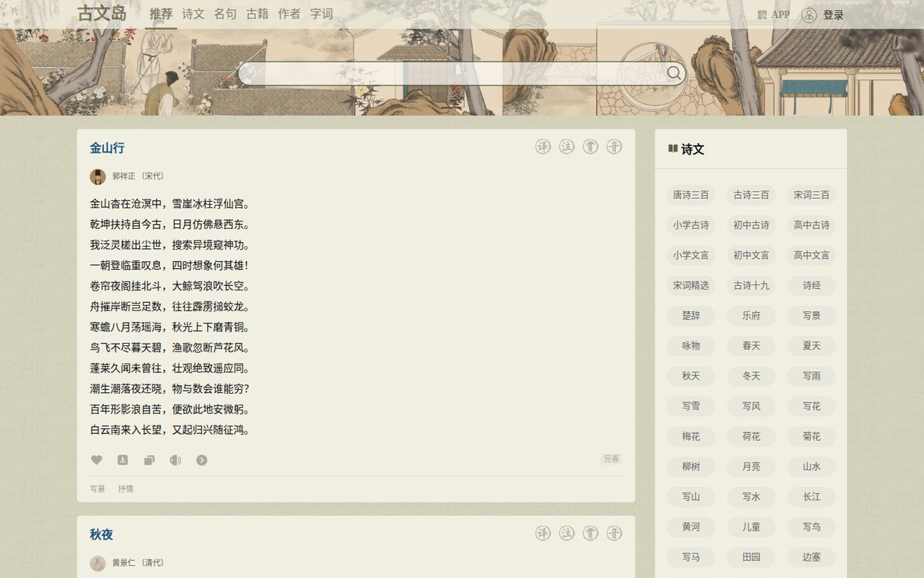The height and width of the screenshot is (578, 924).
Task: Select the 楚辞 category
Action: [691, 315]
